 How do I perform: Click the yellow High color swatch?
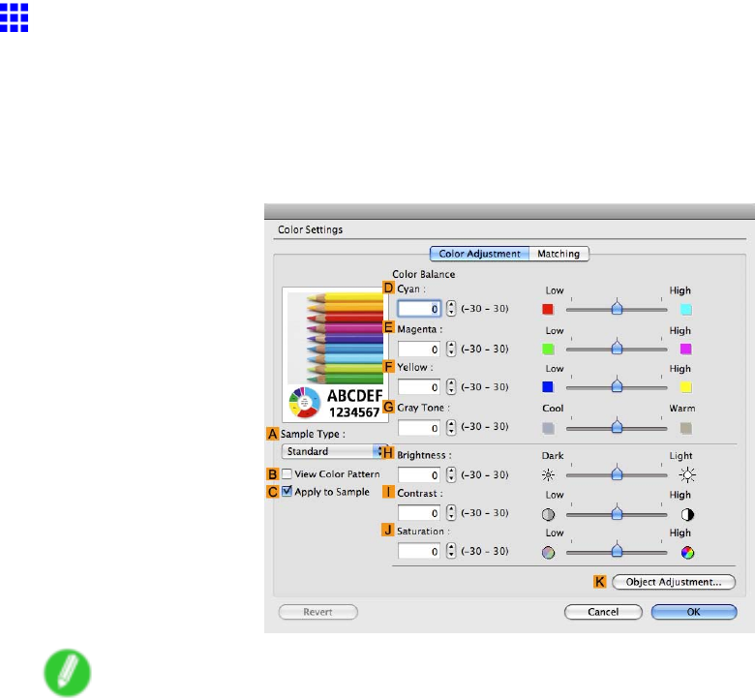pyautogui.click(x=685, y=387)
